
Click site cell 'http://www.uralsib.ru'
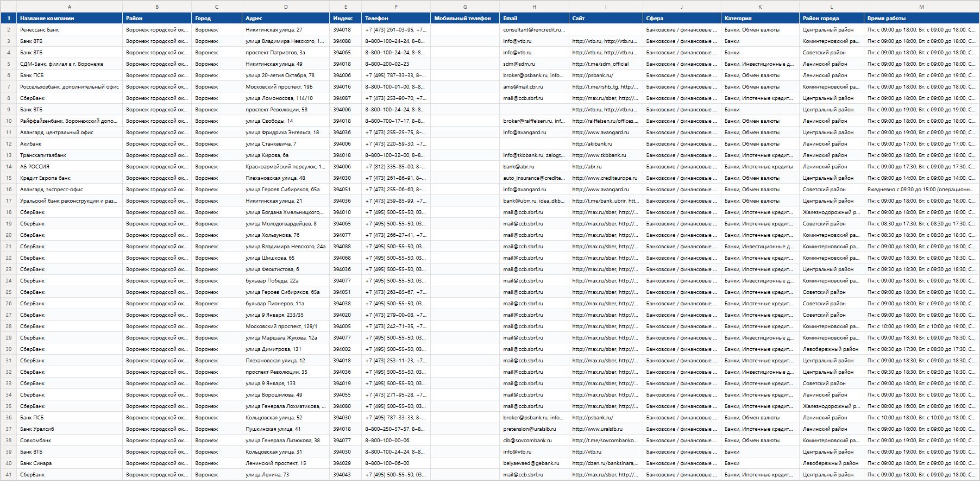(606, 429)
